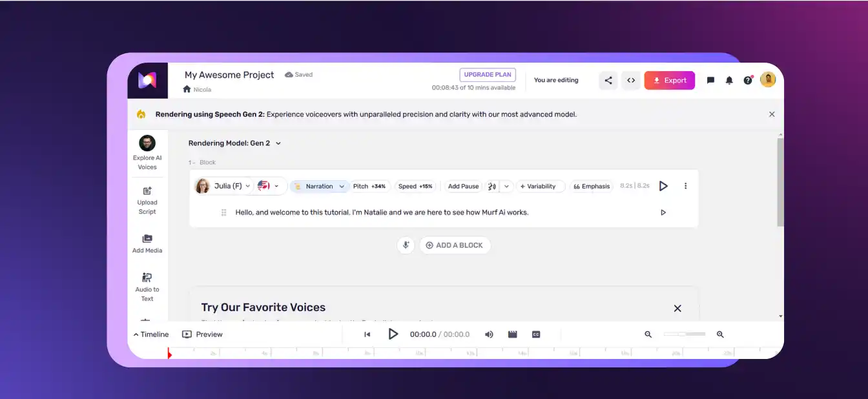This screenshot has height=399, width=868.
Task: Click the volume speaker icon
Action: coord(489,334)
